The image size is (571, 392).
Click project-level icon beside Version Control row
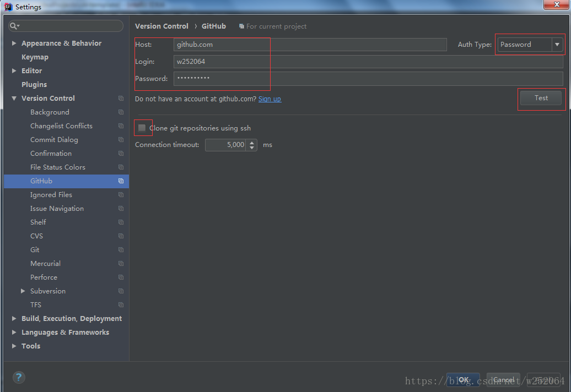pyautogui.click(x=121, y=99)
